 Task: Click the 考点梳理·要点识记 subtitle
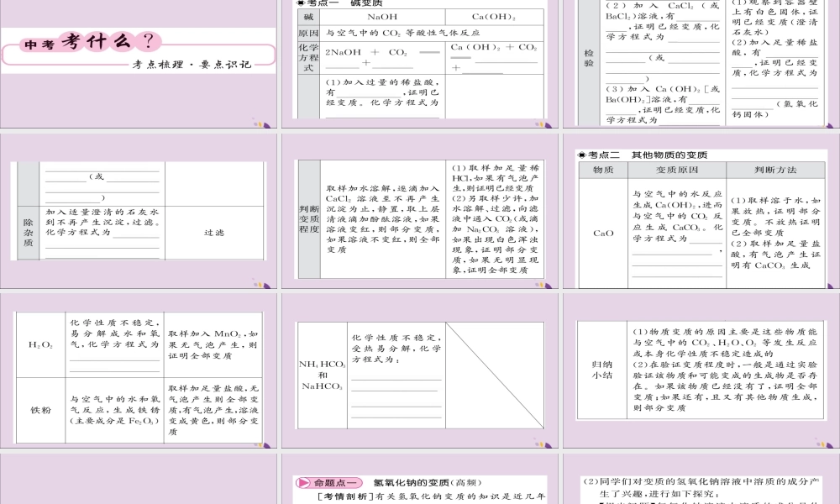click(192, 65)
